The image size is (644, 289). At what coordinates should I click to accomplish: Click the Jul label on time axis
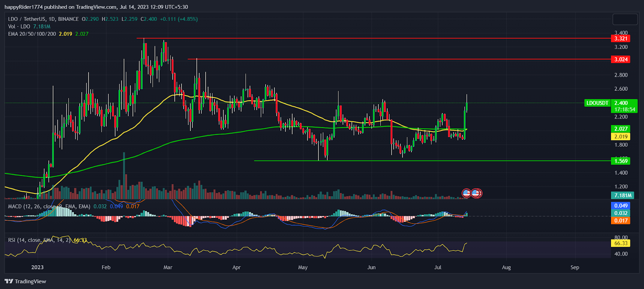(438, 267)
